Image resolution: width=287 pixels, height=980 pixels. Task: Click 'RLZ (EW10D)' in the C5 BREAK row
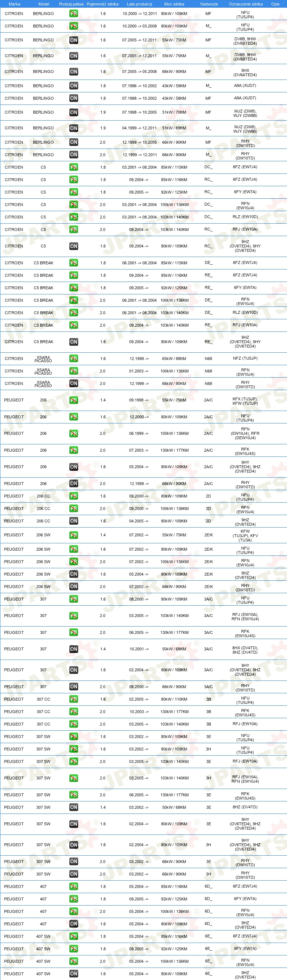tap(245, 313)
